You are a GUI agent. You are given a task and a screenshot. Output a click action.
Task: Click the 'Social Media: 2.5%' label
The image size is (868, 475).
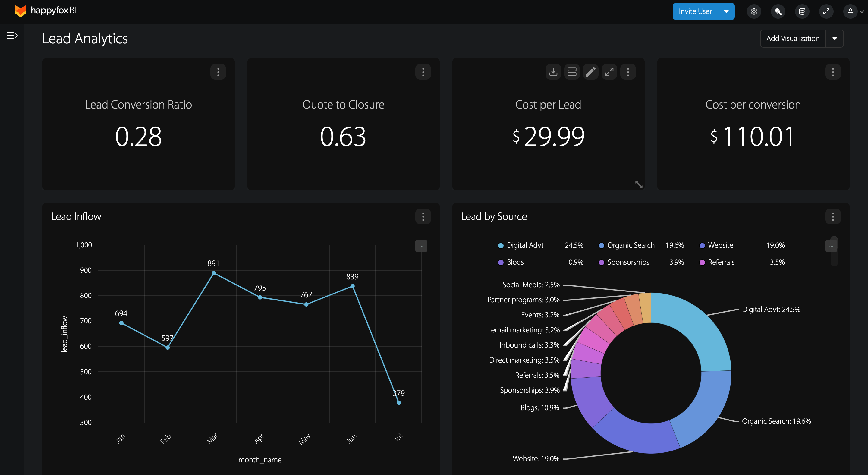point(531,285)
